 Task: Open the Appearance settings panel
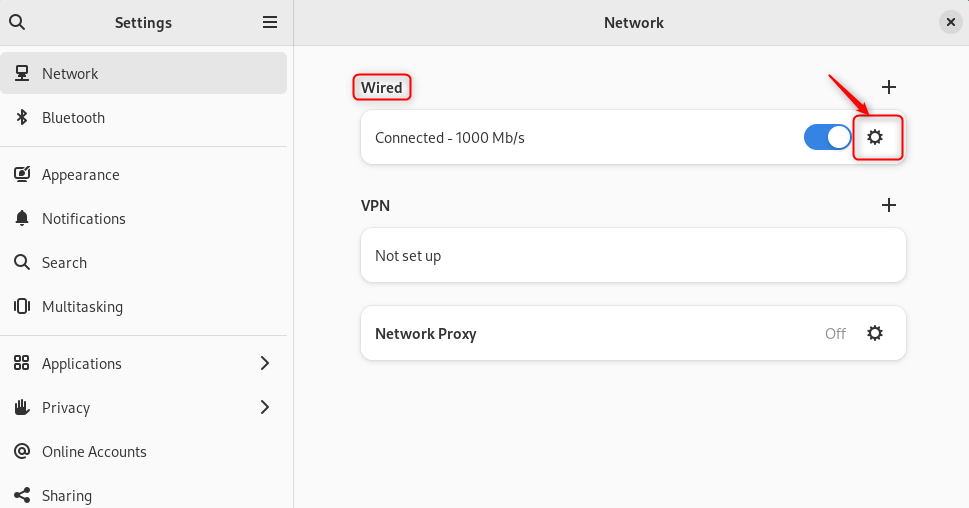point(143,174)
